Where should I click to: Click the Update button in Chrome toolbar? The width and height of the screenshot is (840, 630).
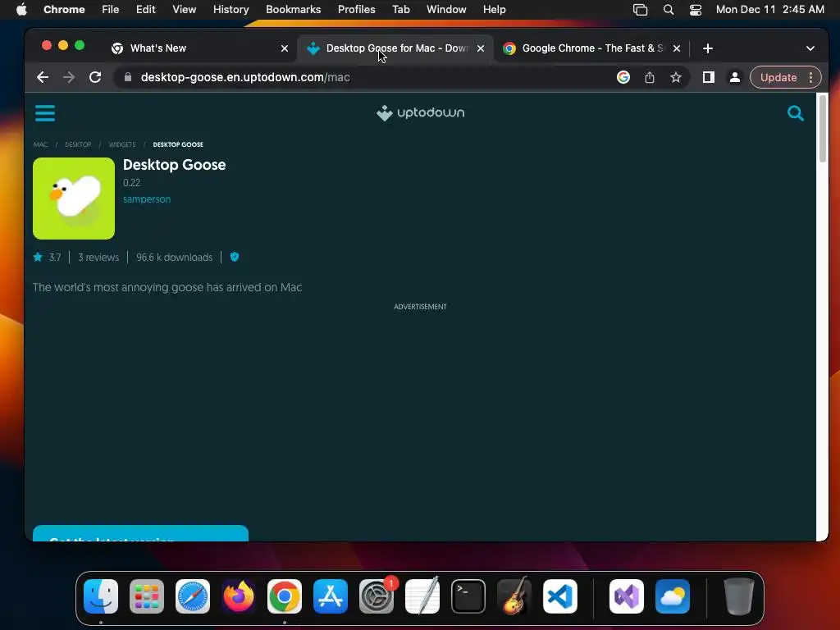778,77
